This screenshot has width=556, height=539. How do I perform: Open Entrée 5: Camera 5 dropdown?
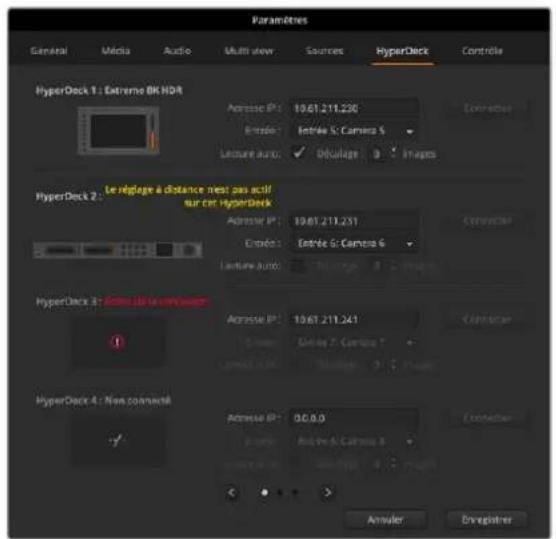pyautogui.click(x=354, y=131)
